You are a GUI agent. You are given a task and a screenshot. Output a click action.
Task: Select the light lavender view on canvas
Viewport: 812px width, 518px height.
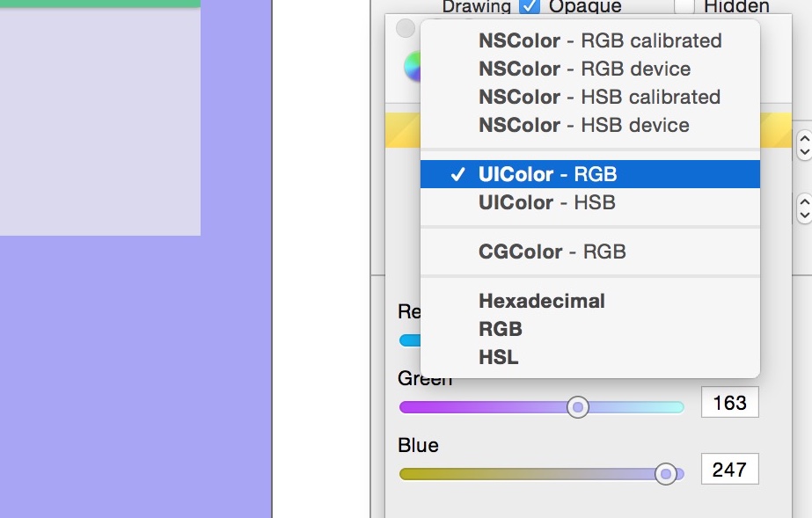tap(100, 121)
